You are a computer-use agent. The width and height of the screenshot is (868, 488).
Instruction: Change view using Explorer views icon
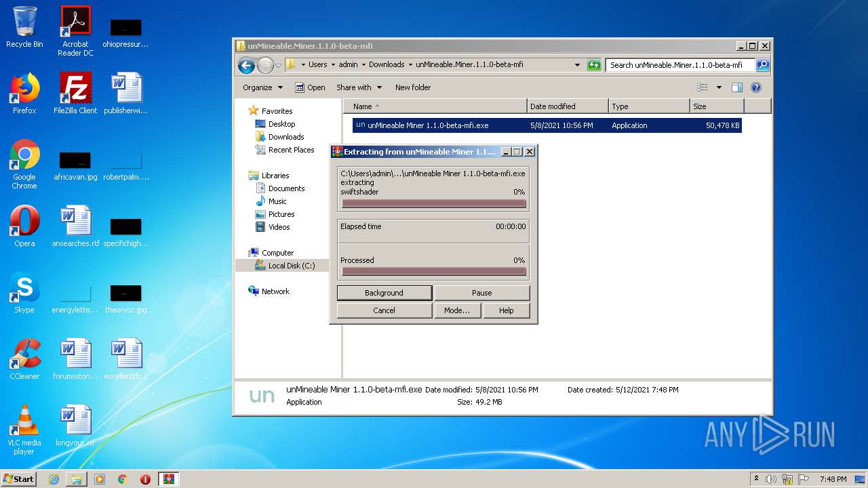click(703, 87)
